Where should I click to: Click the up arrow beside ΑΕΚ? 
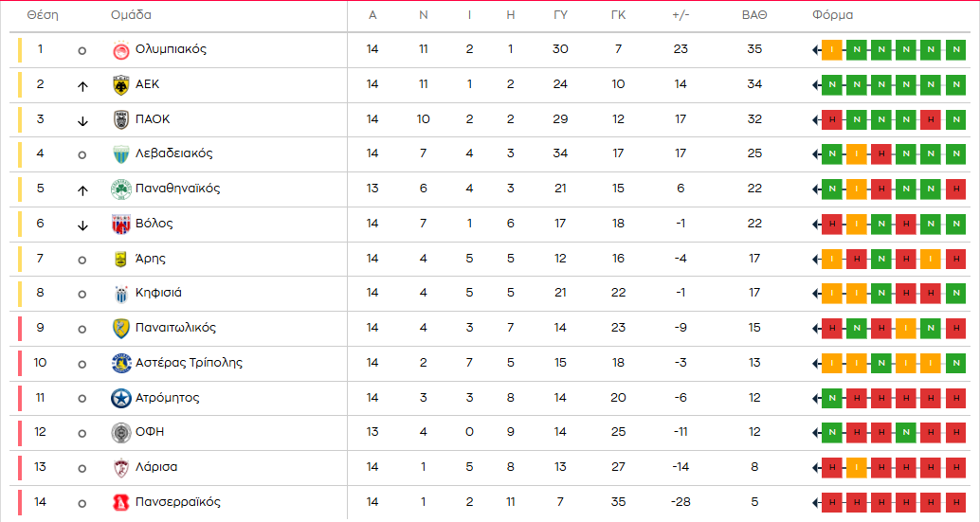[82, 85]
